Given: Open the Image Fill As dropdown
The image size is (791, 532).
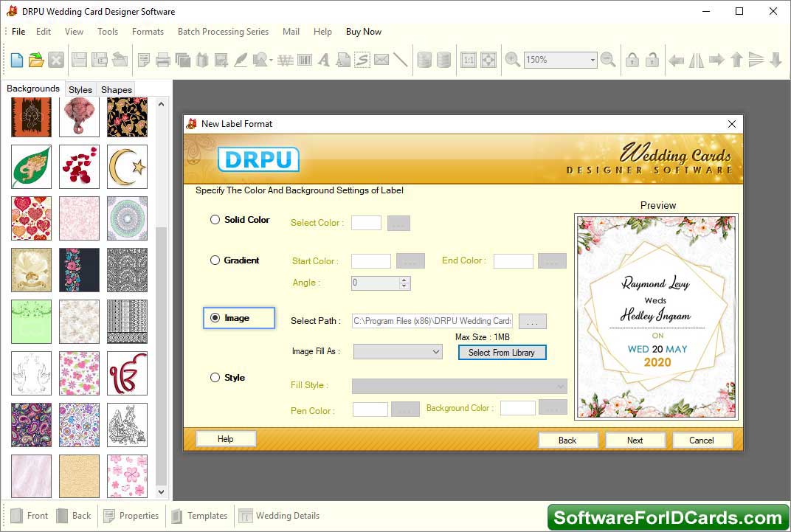Looking at the screenshot, I should (x=398, y=351).
